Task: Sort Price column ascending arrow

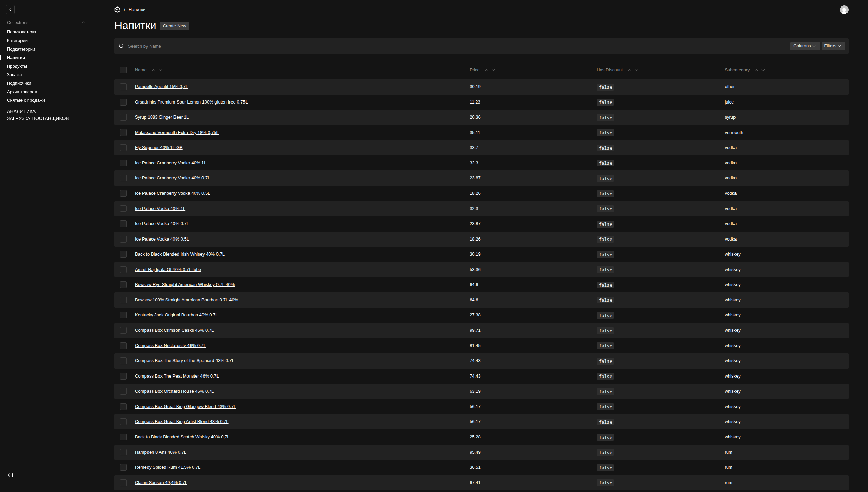Action: pyautogui.click(x=487, y=70)
